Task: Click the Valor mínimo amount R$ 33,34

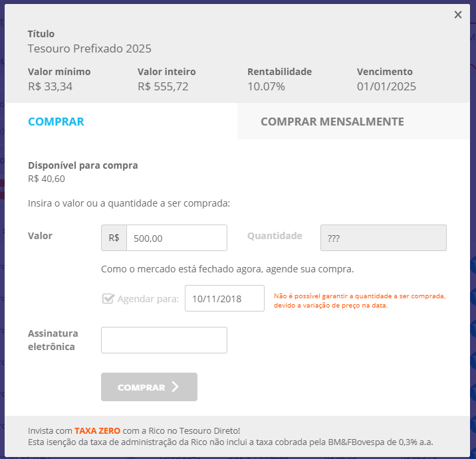Action: point(51,86)
